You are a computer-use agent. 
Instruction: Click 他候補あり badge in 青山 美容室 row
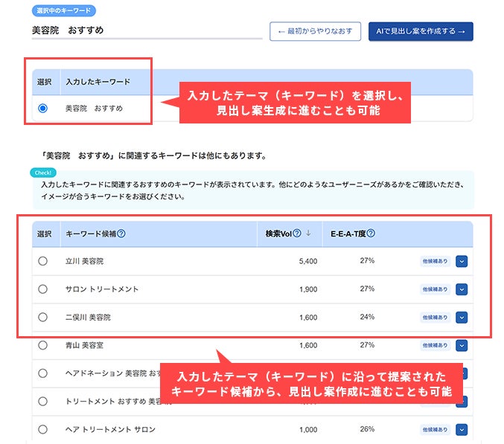[x=435, y=345]
